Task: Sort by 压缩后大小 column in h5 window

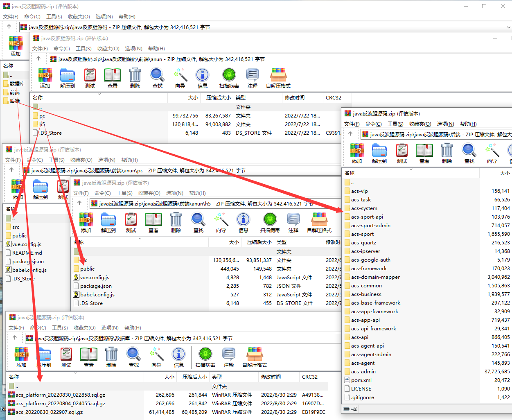Action: click(259, 242)
